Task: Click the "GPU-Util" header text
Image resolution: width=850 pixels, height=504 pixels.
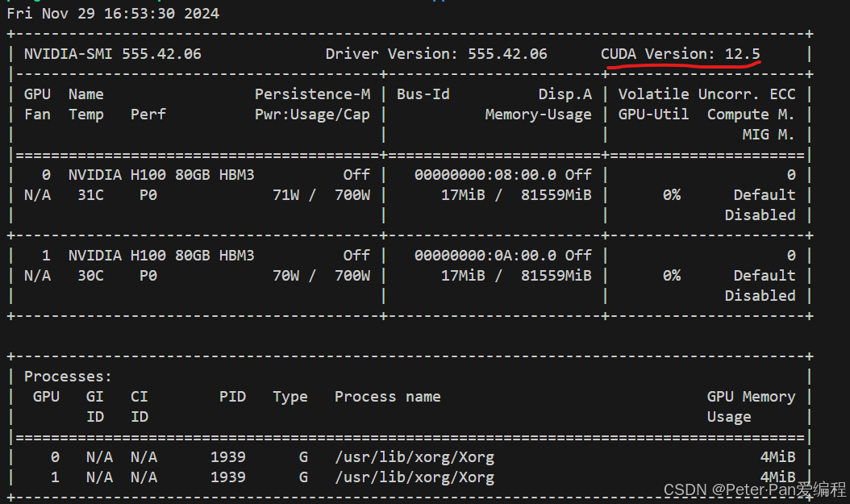Action: pyautogui.click(x=654, y=115)
